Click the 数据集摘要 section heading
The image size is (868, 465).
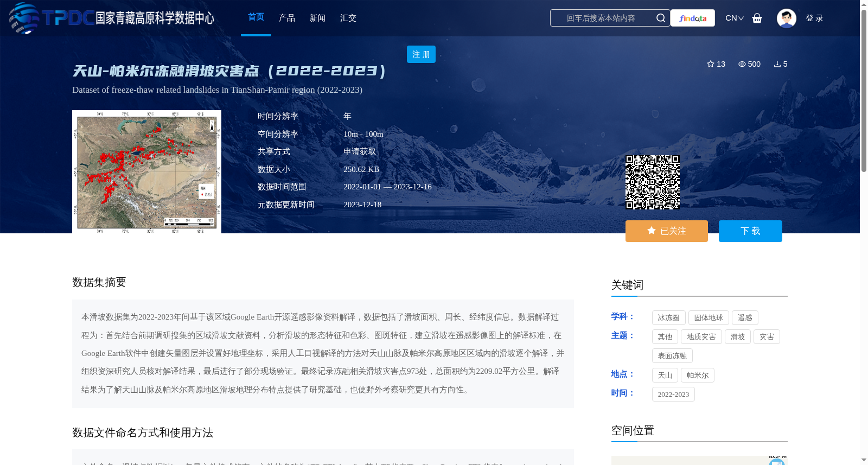[99, 282]
